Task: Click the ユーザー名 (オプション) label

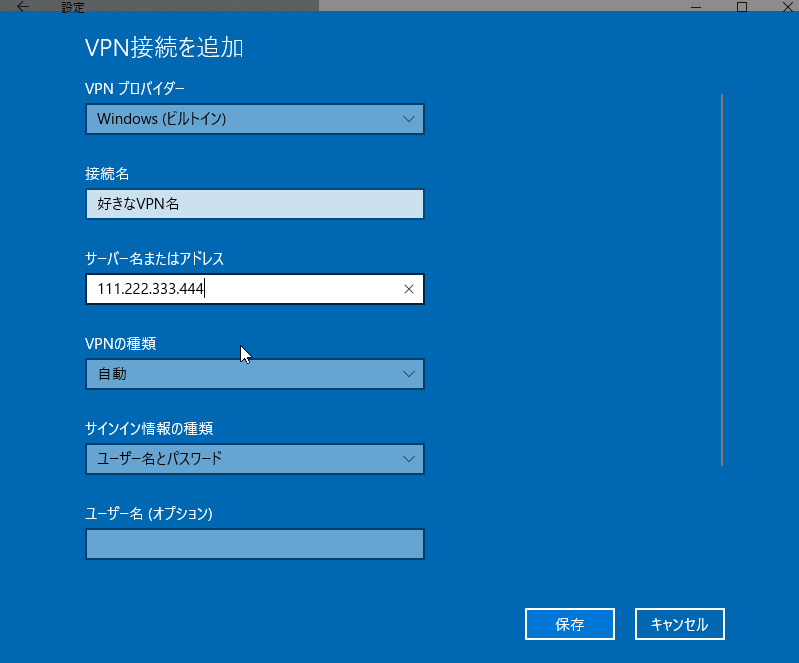Action: pyautogui.click(x=149, y=514)
